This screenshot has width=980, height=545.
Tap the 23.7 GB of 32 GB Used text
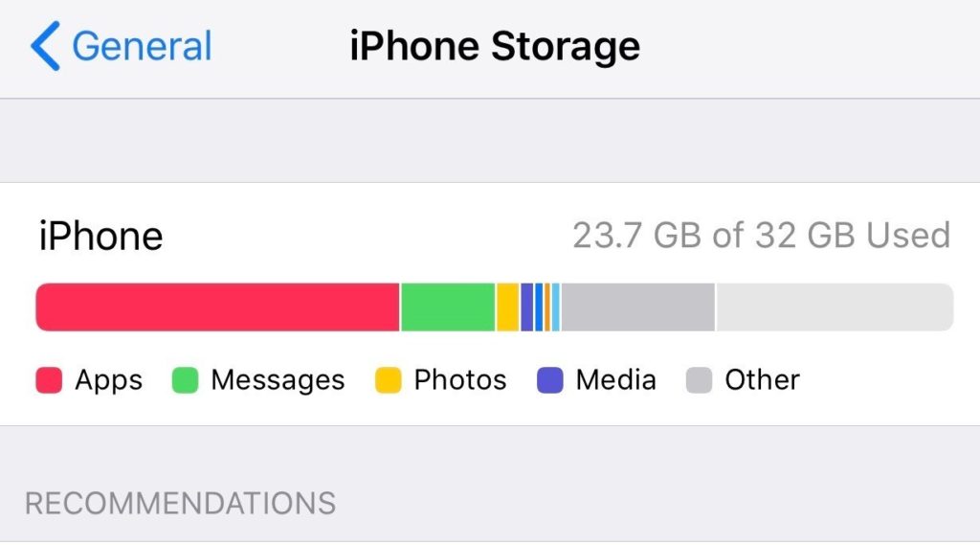pyautogui.click(x=761, y=236)
